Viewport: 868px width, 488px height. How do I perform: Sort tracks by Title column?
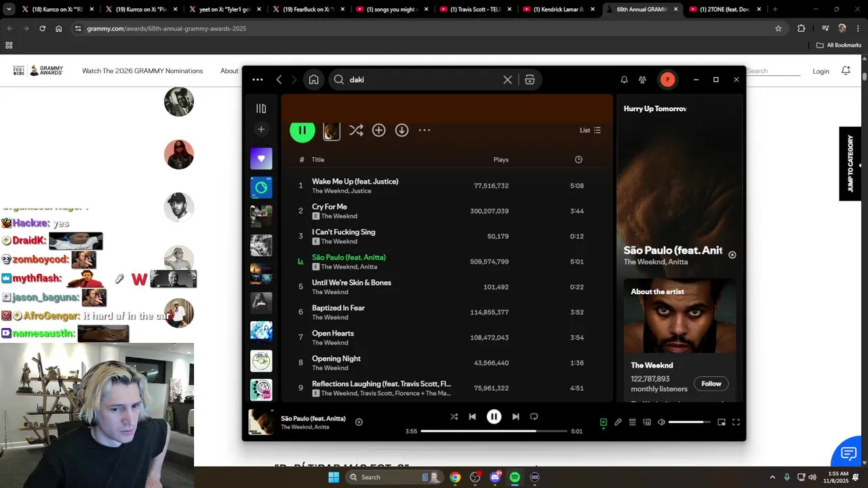coord(318,159)
